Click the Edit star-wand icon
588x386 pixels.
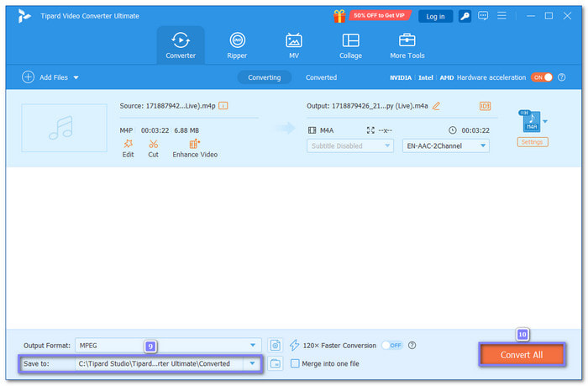(128, 145)
